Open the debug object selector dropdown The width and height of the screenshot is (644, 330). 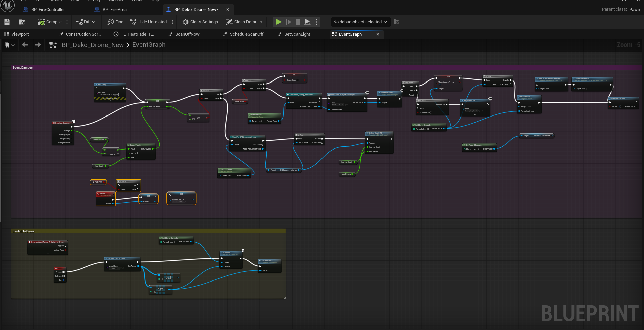click(x=360, y=22)
